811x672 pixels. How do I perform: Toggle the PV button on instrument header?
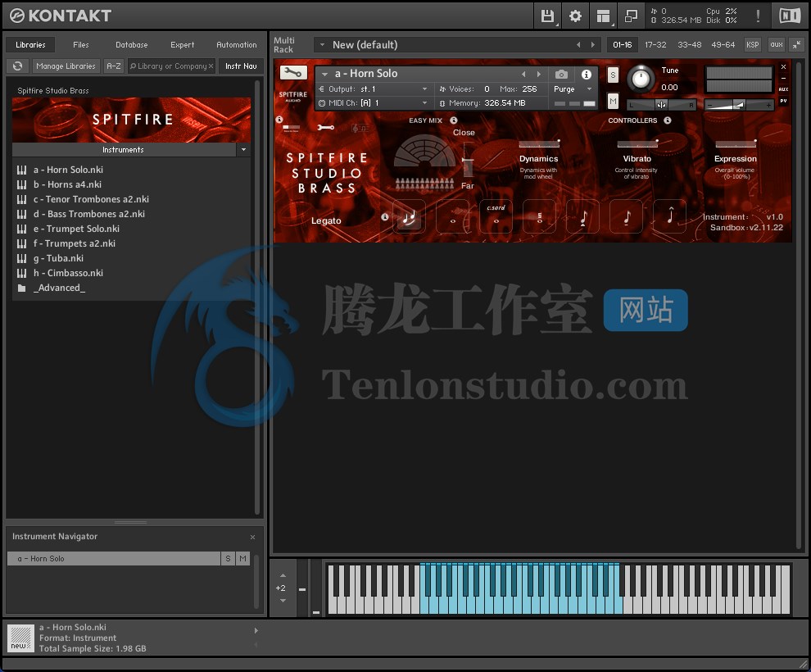(x=784, y=101)
